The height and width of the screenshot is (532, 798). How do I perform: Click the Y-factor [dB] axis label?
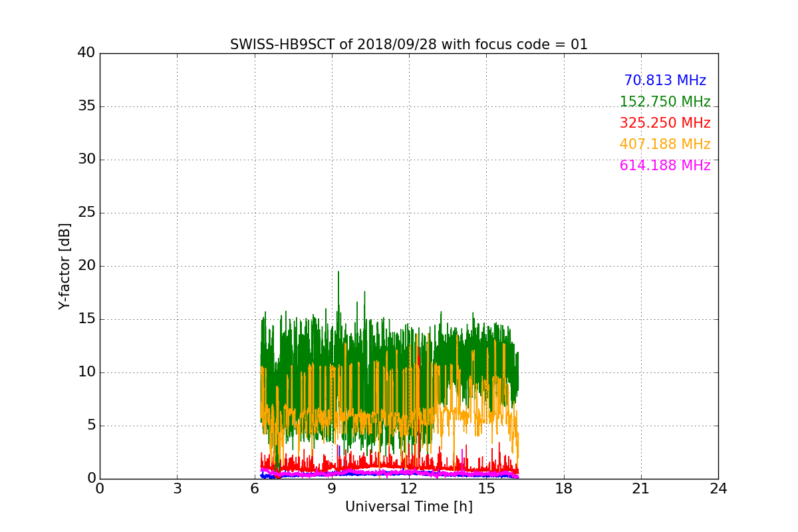[65, 266]
